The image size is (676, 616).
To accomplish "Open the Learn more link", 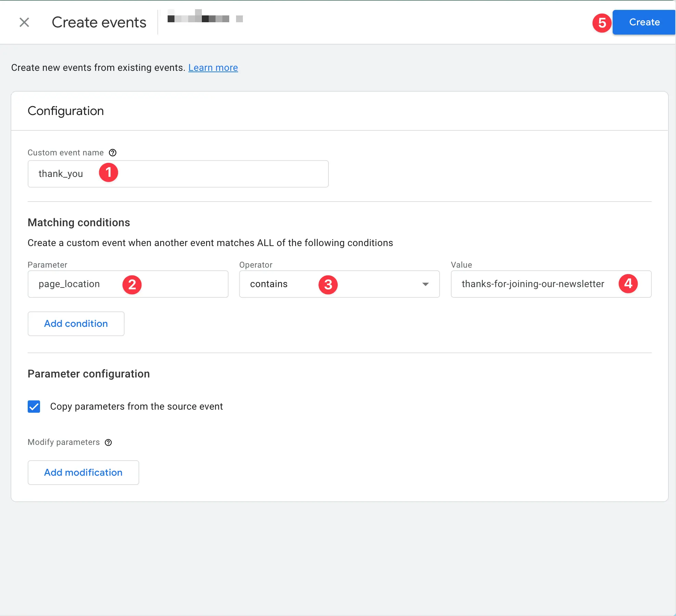I will (213, 68).
